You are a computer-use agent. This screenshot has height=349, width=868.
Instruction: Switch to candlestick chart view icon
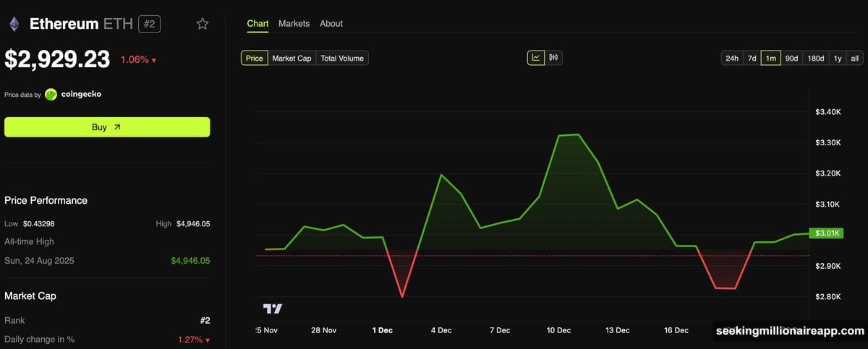[x=554, y=58]
